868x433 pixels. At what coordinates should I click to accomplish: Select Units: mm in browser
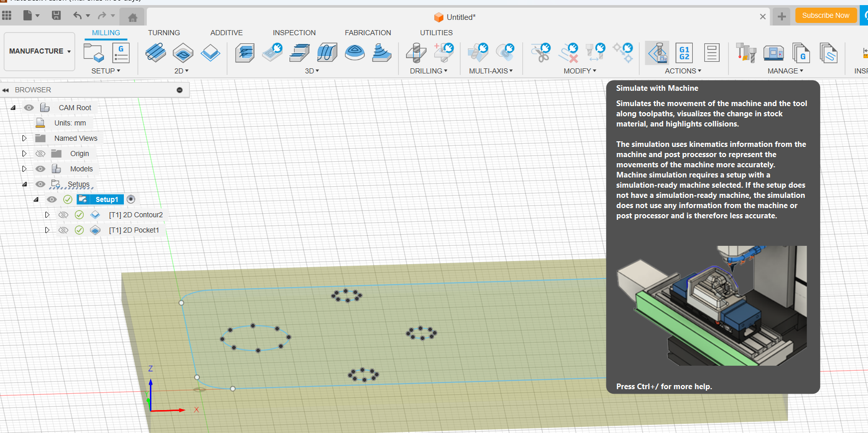pos(70,123)
